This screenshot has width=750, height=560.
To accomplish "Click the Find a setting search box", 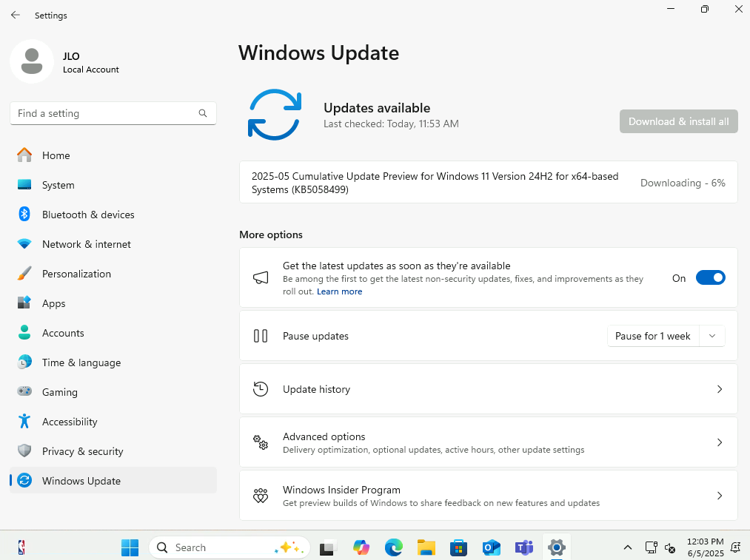I will (x=113, y=113).
